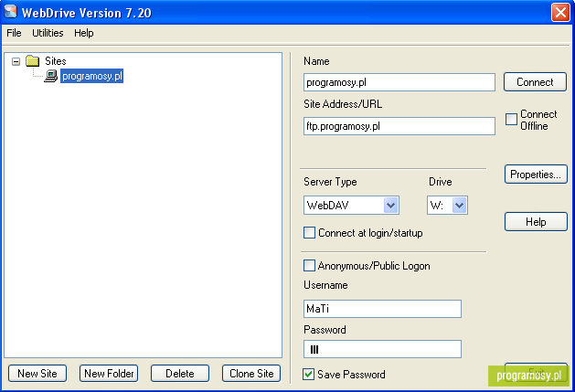
Task: Open the Drive letter dropdown arrow
Action: click(x=459, y=205)
